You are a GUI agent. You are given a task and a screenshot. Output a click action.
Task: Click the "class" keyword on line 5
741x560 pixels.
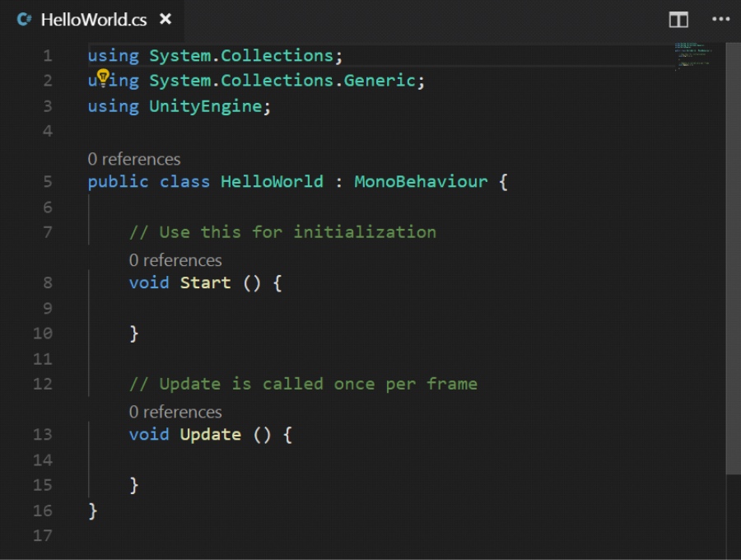184,181
